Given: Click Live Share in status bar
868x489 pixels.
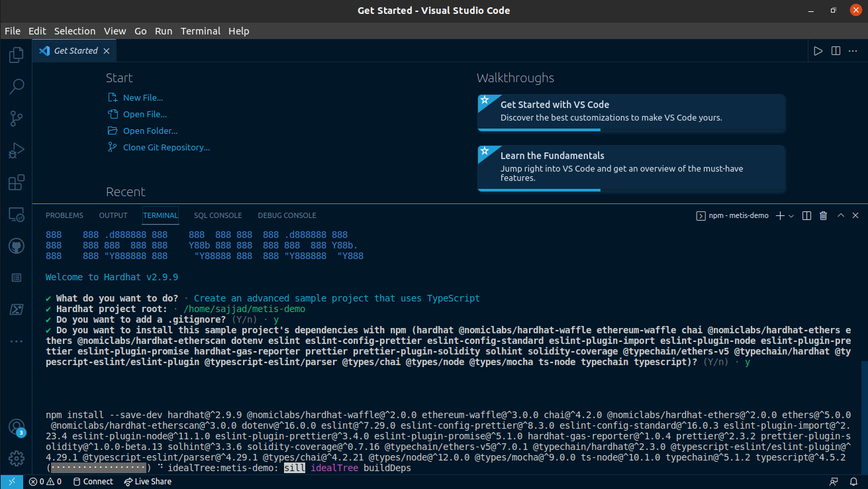Looking at the screenshot, I should point(148,482).
